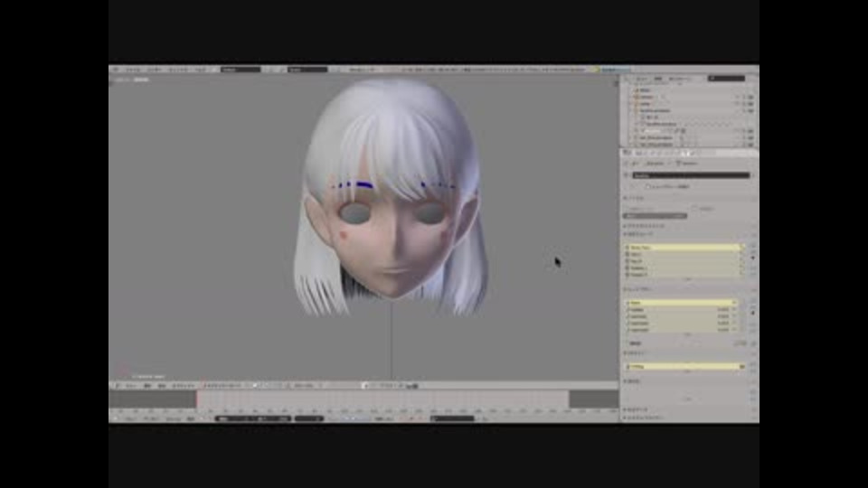Viewport: 868px width, 488px height.
Task: Toggle render visibility of the second outliner row
Action: pos(751,97)
